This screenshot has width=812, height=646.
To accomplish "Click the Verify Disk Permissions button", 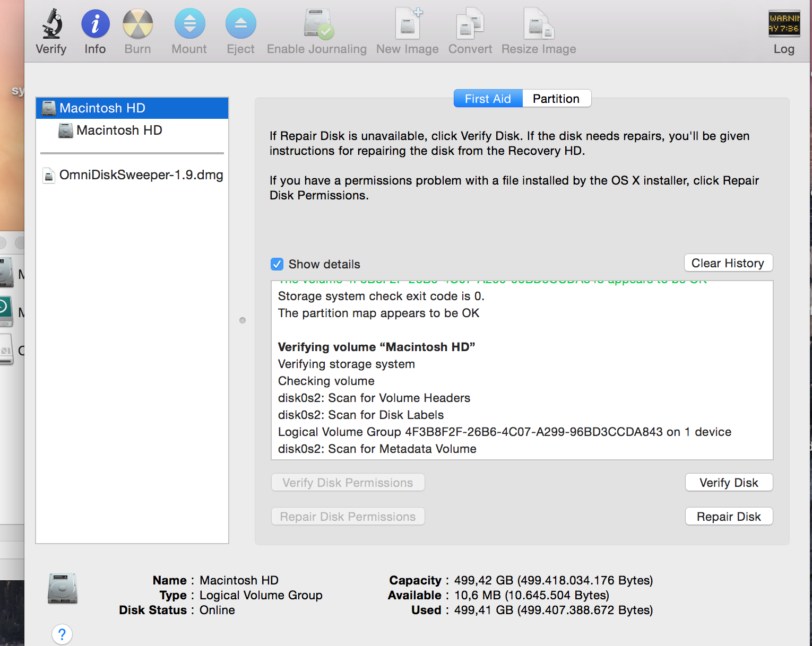I will (348, 483).
